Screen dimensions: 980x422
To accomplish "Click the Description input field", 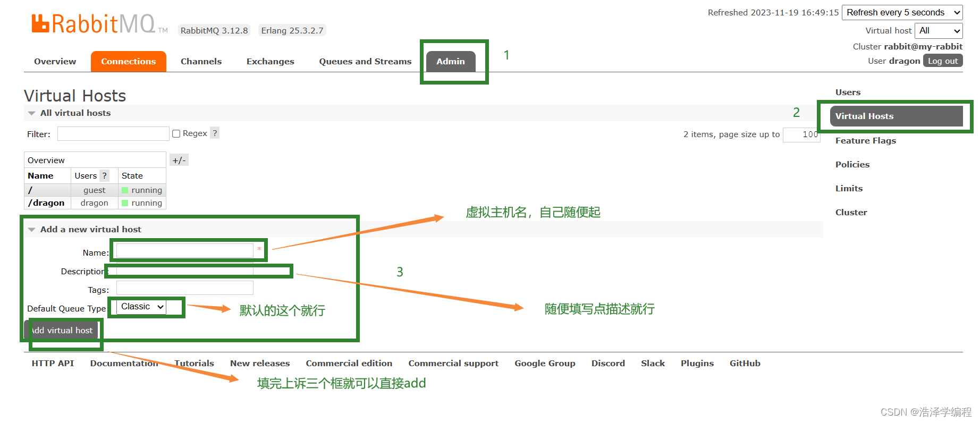I will [184, 271].
